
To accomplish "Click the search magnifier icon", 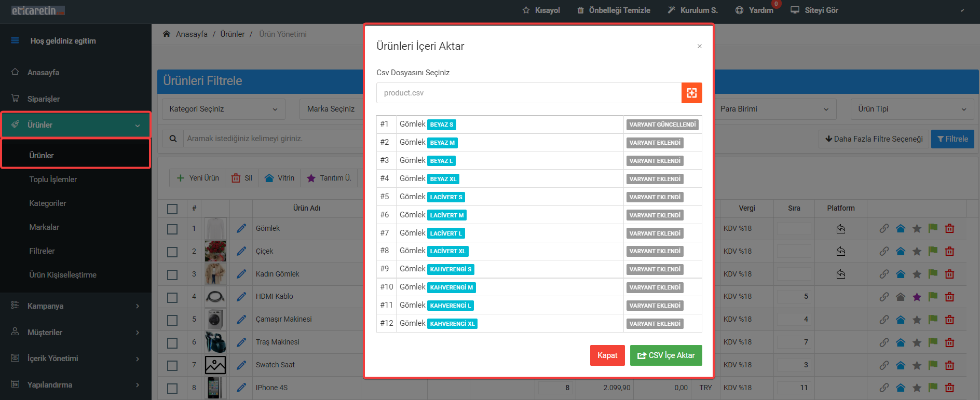I will click(173, 139).
